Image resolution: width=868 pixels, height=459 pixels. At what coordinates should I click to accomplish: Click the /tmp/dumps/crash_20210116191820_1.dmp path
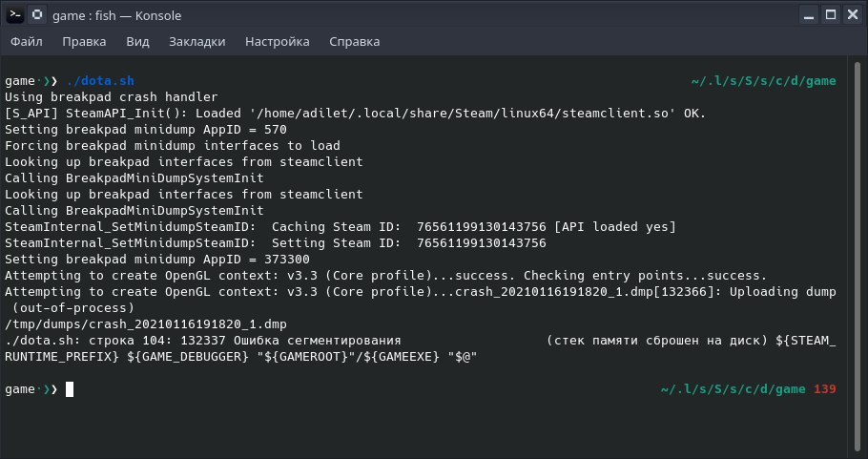[146, 324]
